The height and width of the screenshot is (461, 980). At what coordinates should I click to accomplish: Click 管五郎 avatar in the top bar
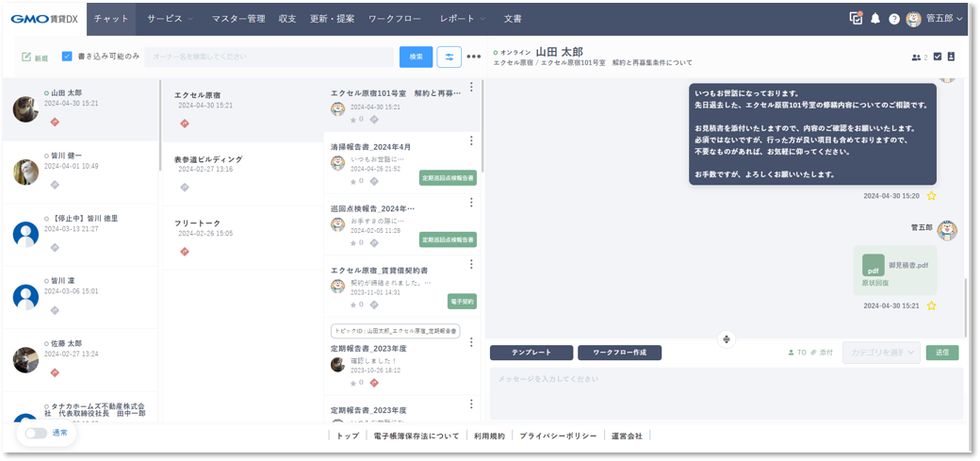914,19
